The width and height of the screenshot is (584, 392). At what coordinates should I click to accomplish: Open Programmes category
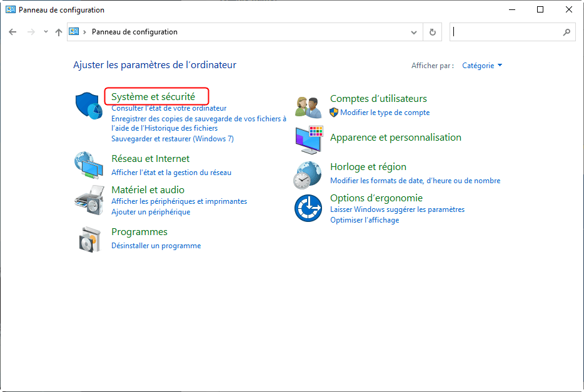point(139,232)
